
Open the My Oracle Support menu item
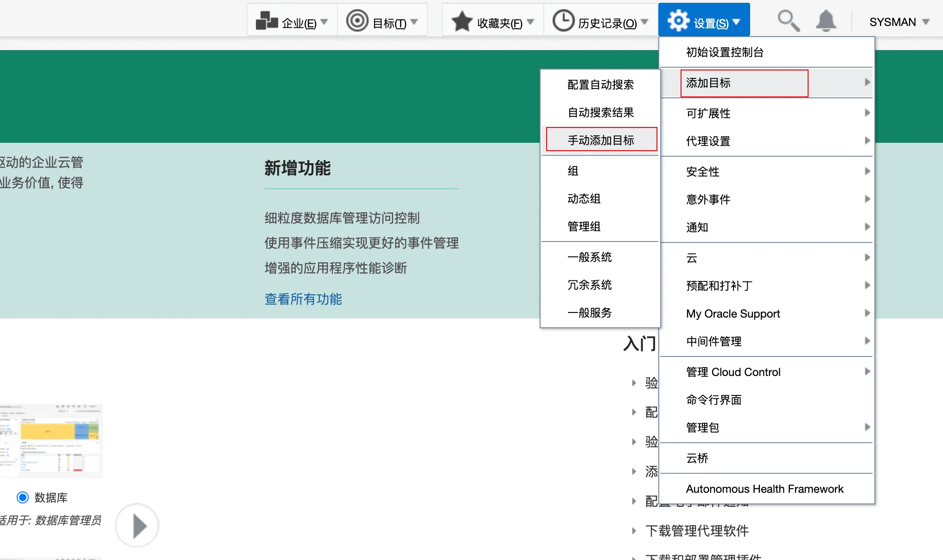click(733, 313)
